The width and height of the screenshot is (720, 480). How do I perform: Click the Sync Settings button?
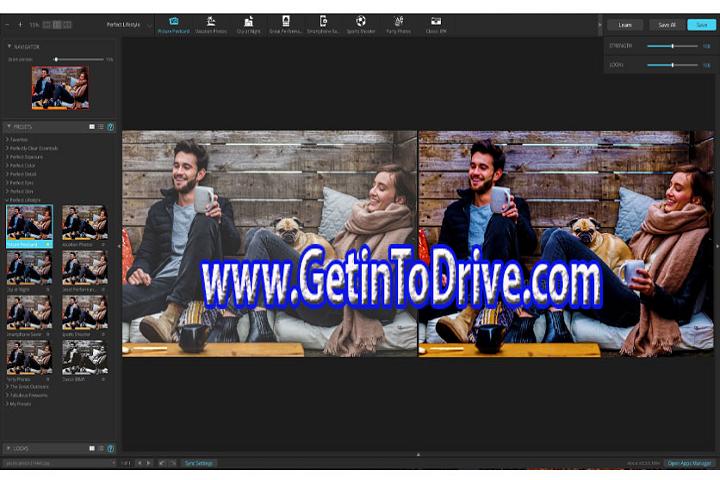click(x=198, y=463)
